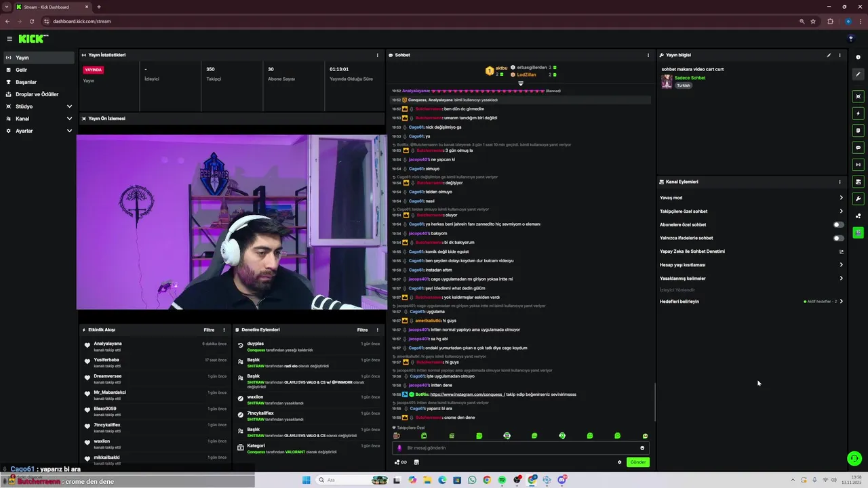This screenshot has width=868, height=488.
Task: Send message with Gönder button
Action: [638, 462]
